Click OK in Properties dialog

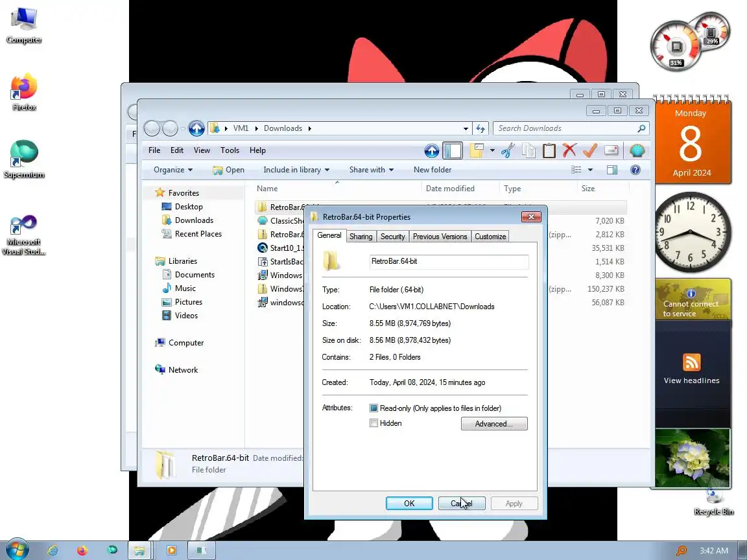409,504
